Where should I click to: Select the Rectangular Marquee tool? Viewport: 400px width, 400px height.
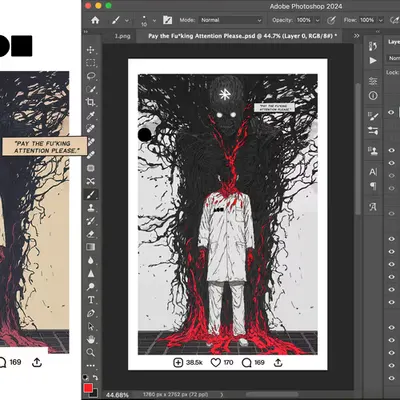coord(90,63)
